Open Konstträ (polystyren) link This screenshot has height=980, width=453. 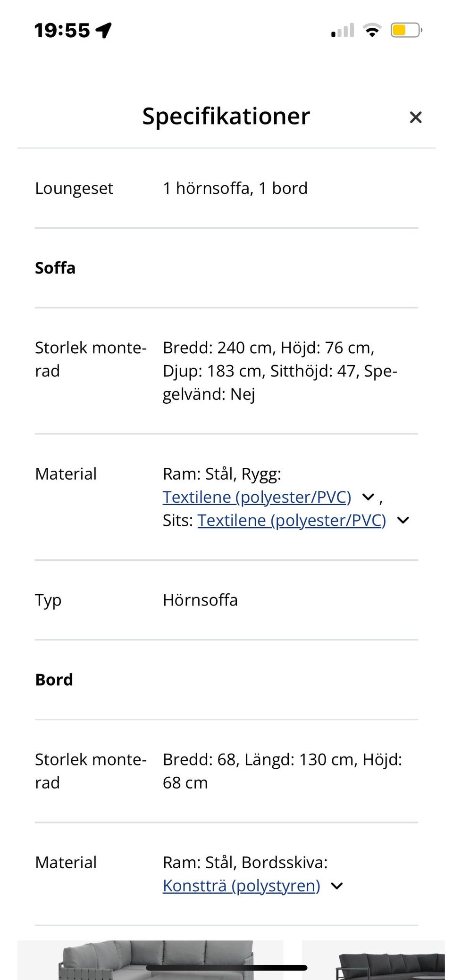(x=242, y=886)
